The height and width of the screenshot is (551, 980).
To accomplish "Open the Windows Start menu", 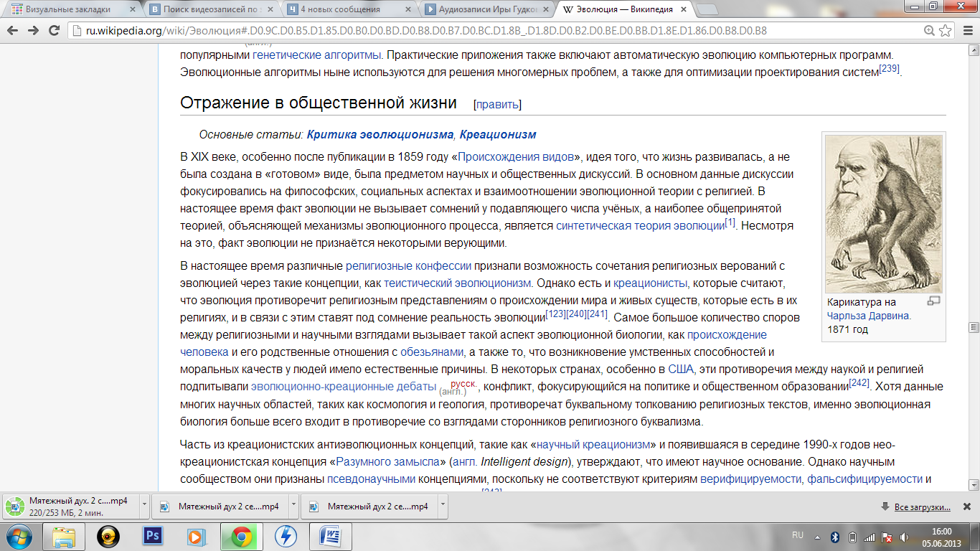I will click(x=17, y=537).
